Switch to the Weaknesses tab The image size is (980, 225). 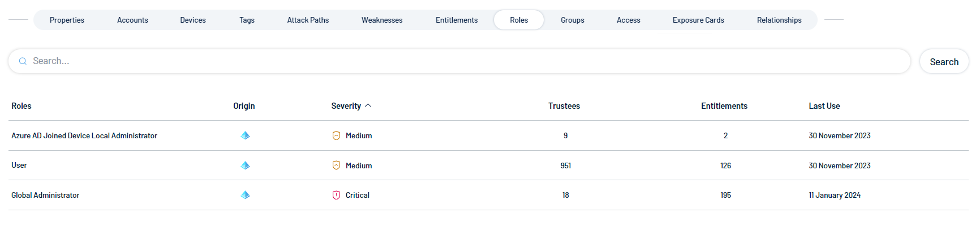pos(382,20)
